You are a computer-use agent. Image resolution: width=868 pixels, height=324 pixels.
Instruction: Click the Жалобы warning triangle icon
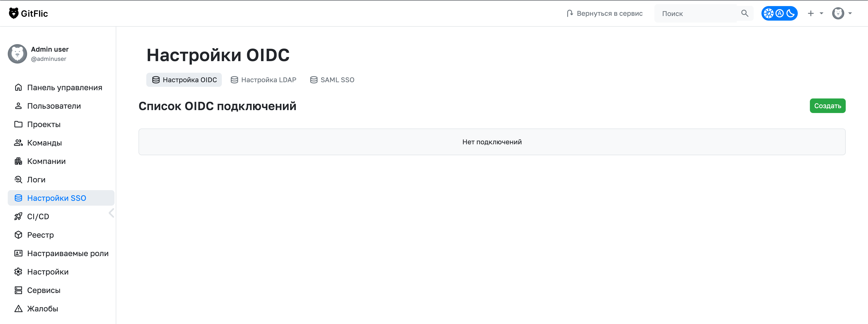(x=18, y=308)
